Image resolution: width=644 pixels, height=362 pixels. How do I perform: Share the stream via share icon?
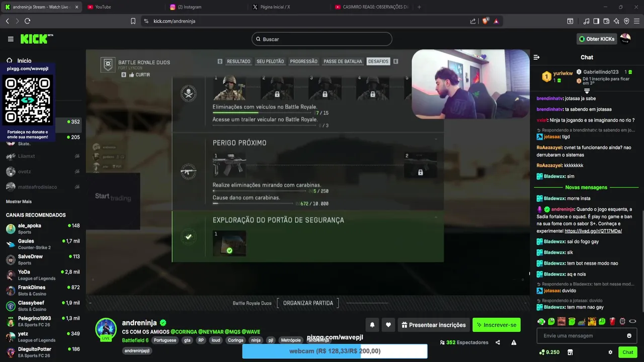[x=498, y=342]
